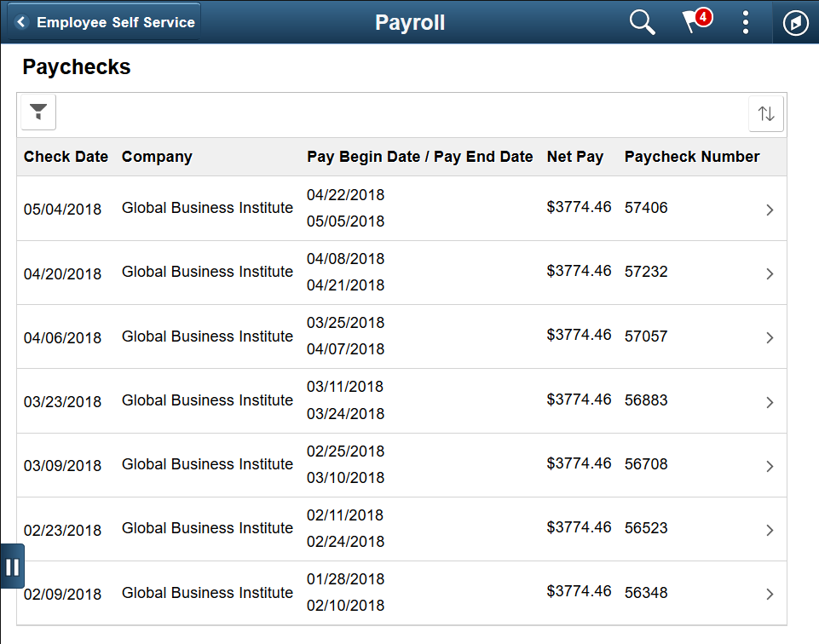Image resolution: width=819 pixels, height=644 pixels.
Task: Click Net Pay $3774.46 for check 57406
Action: [x=579, y=207]
